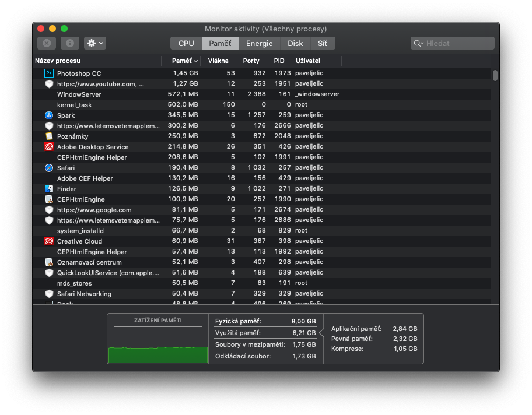
Task: Click the Creative Cloud icon
Action: [49, 241]
